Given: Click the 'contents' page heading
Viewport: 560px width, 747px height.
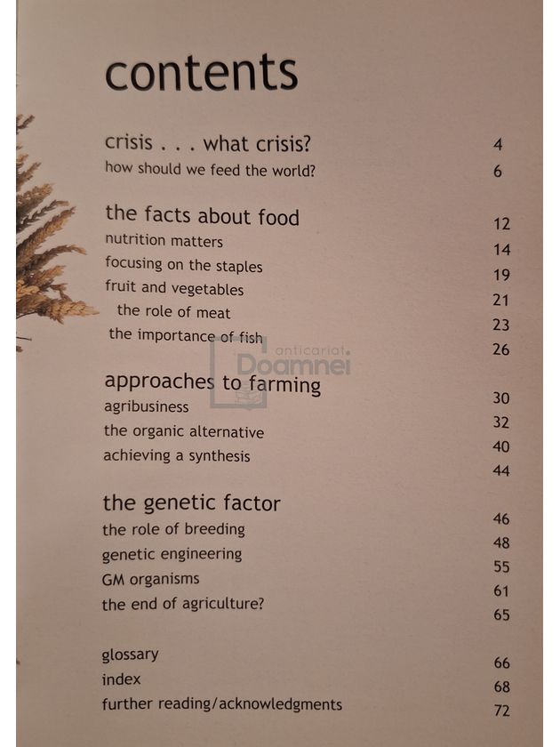Looking at the screenshot, I should 202,72.
